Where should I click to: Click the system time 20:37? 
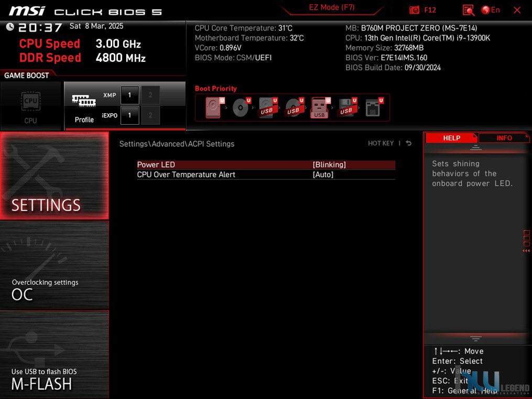click(40, 27)
